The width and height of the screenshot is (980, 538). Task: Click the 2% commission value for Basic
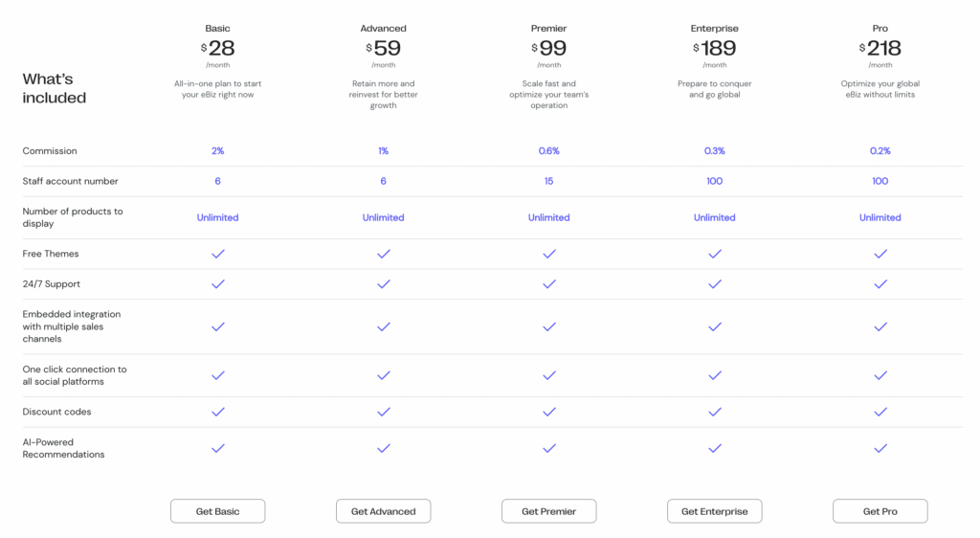(217, 150)
